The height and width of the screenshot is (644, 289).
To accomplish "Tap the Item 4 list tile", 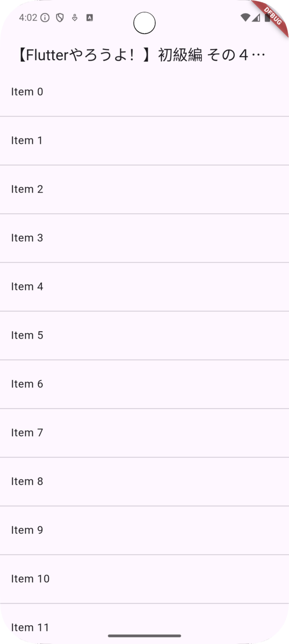I will coord(144,287).
